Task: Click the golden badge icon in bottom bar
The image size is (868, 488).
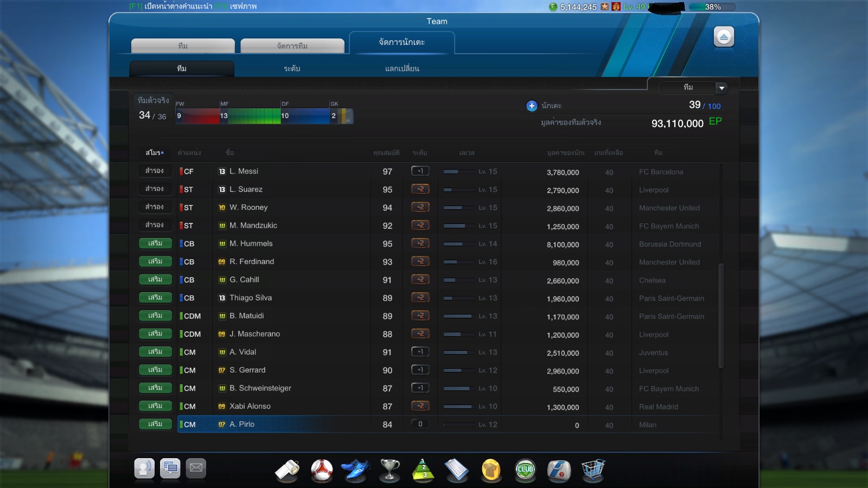Action: [x=491, y=470]
